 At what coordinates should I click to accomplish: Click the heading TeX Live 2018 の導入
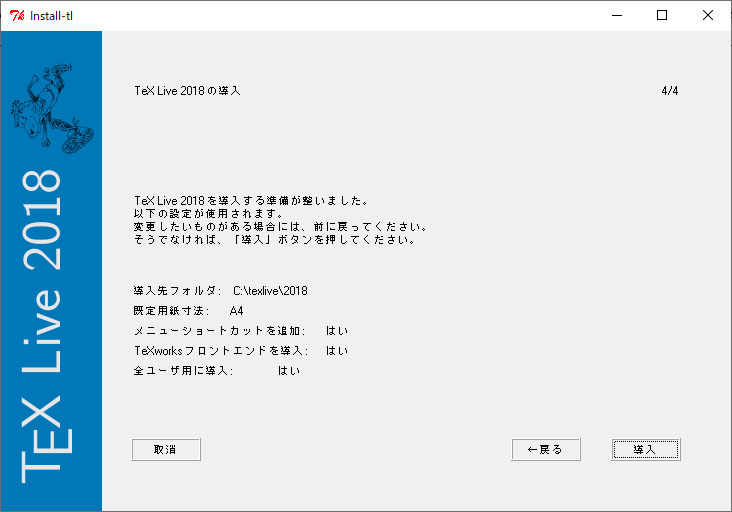[188, 91]
